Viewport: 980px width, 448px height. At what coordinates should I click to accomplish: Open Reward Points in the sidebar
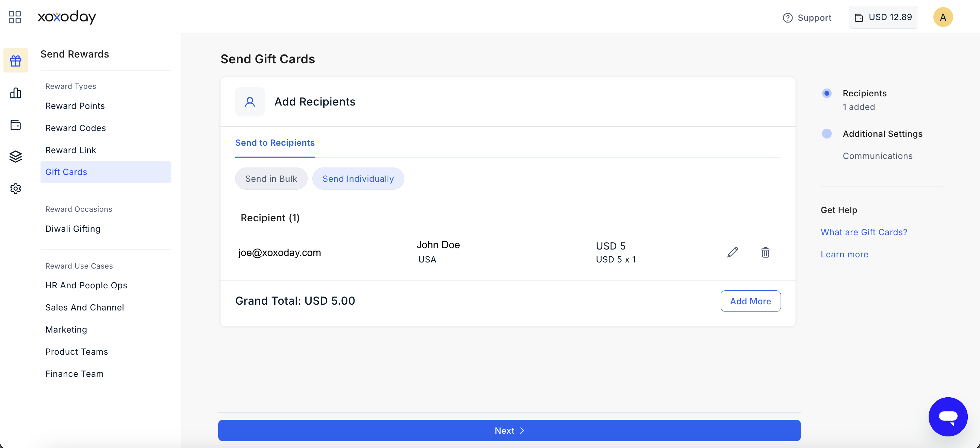click(x=75, y=106)
